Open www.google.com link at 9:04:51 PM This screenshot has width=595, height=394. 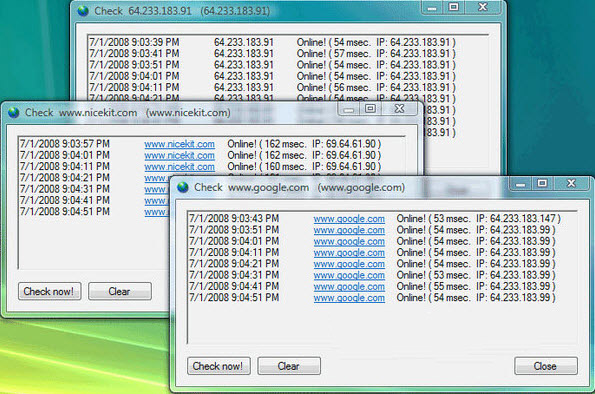tap(349, 298)
